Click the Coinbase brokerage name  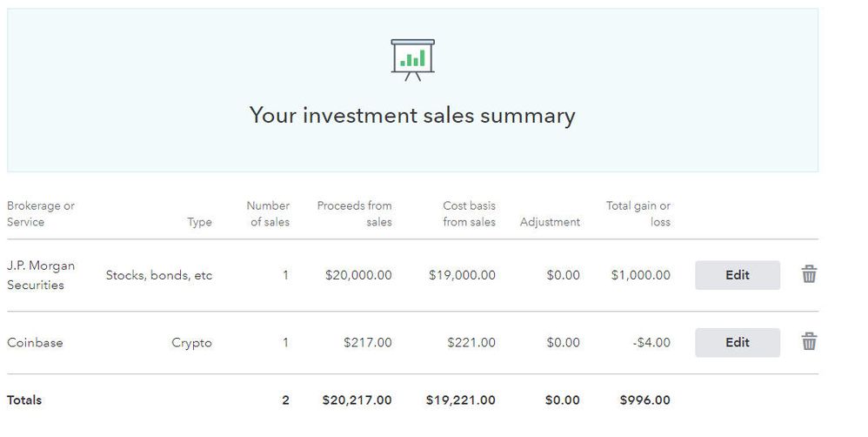pyautogui.click(x=35, y=343)
